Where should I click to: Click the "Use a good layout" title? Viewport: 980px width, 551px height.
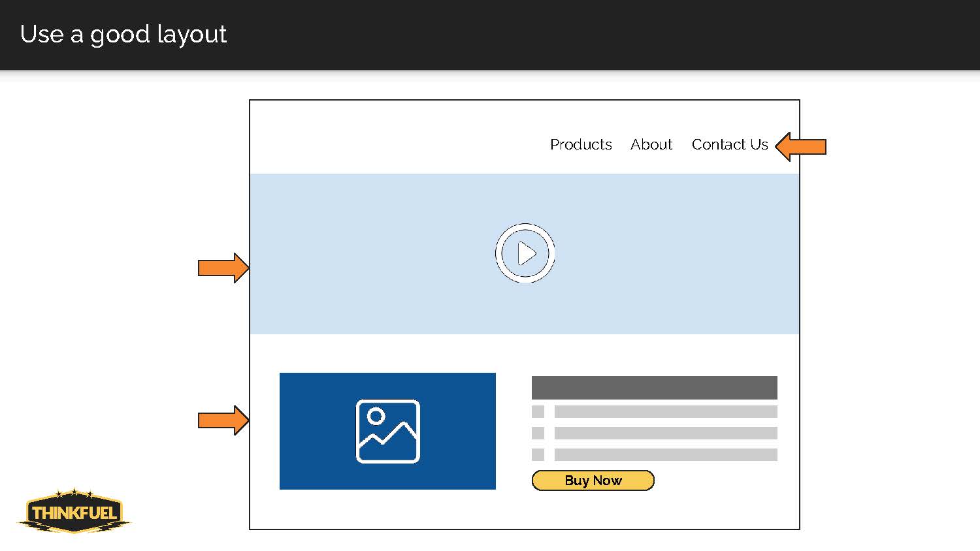coord(123,34)
